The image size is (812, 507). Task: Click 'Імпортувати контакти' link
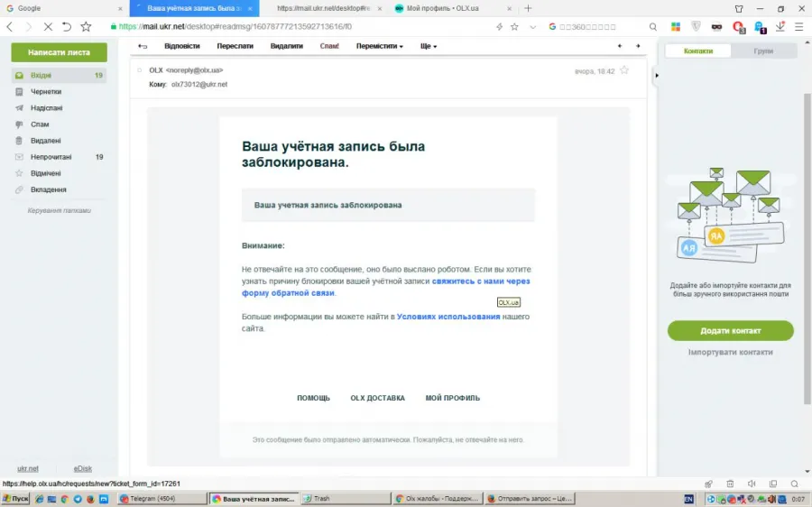730,352
